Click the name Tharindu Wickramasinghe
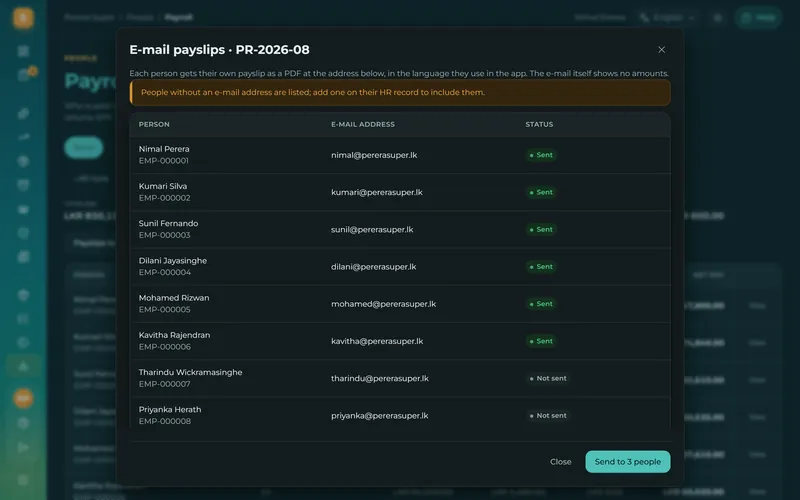 [x=190, y=372]
